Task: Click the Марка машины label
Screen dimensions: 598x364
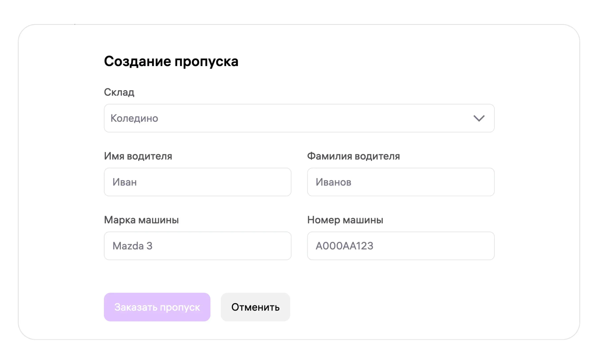Action: click(x=141, y=220)
